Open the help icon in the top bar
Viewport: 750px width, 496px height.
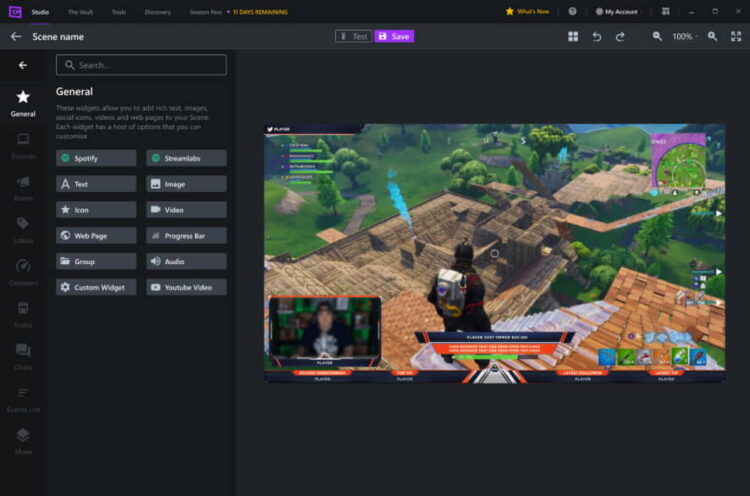click(572, 11)
